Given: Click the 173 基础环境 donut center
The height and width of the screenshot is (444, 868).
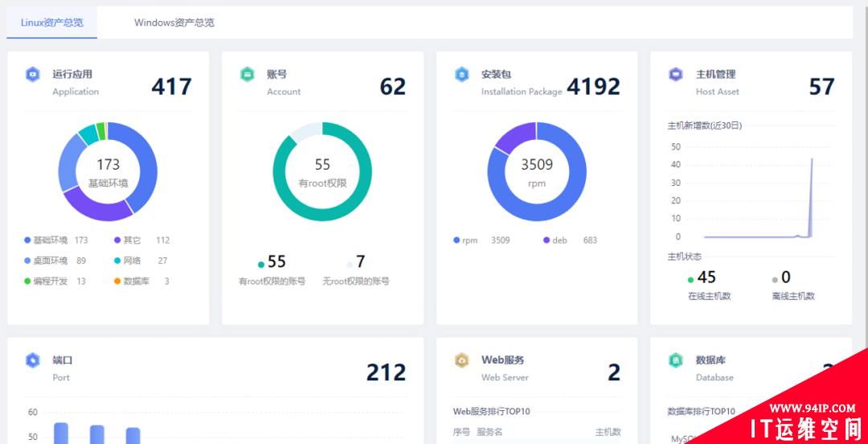Looking at the screenshot, I should [108, 172].
